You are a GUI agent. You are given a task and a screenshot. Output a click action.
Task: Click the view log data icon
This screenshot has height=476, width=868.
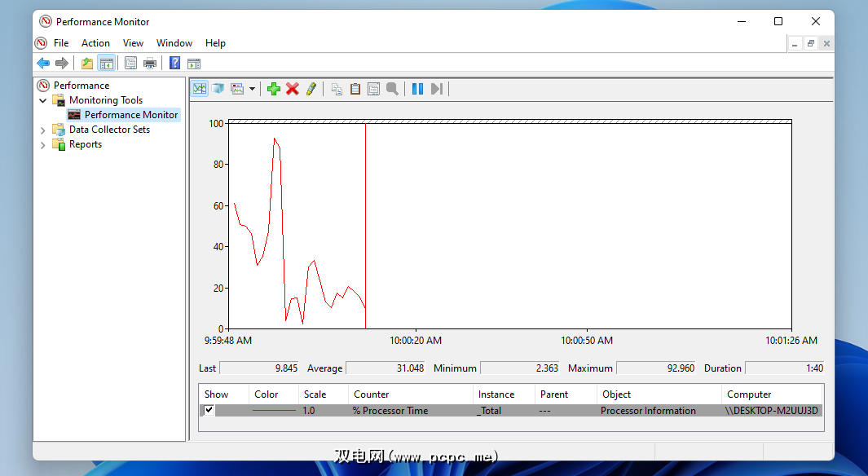218,89
